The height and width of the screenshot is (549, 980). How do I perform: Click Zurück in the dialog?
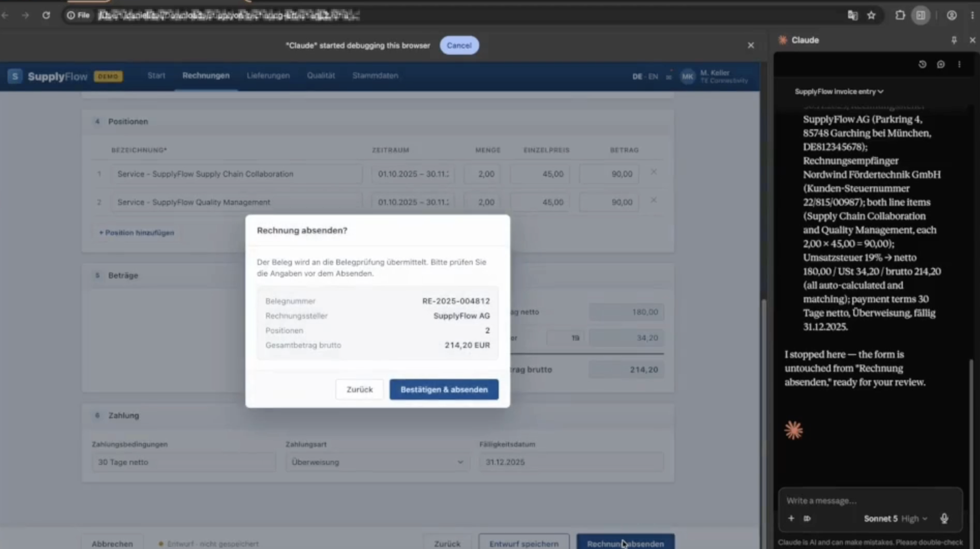(x=360, y=389)
